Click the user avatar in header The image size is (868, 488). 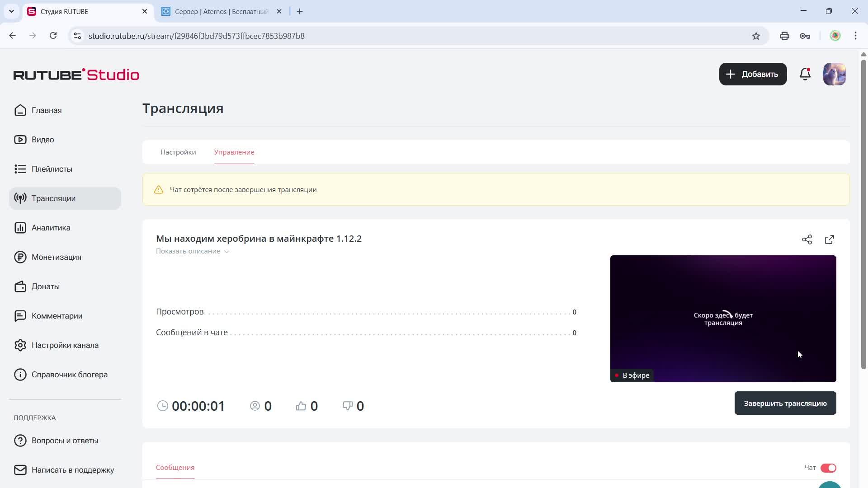[x=834, y=74]
